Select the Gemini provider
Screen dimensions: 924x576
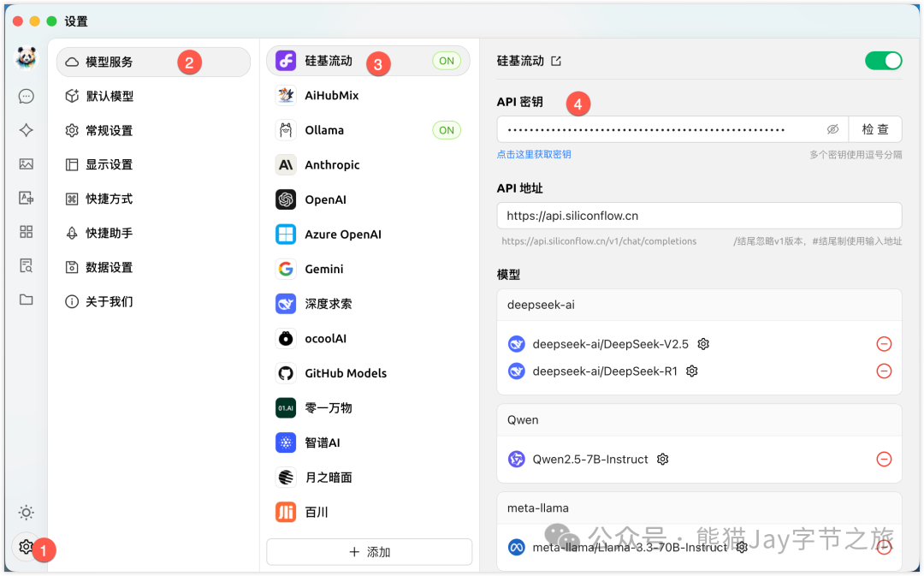click(368, 269)
